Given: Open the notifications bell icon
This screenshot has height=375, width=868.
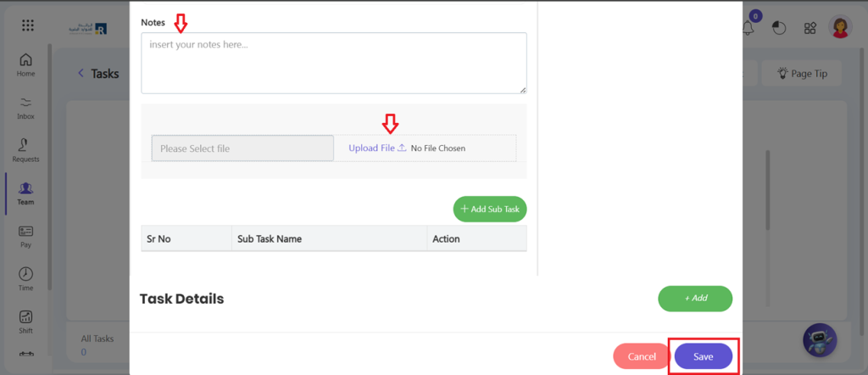Looking at the screenshot, I should (748, 28).
